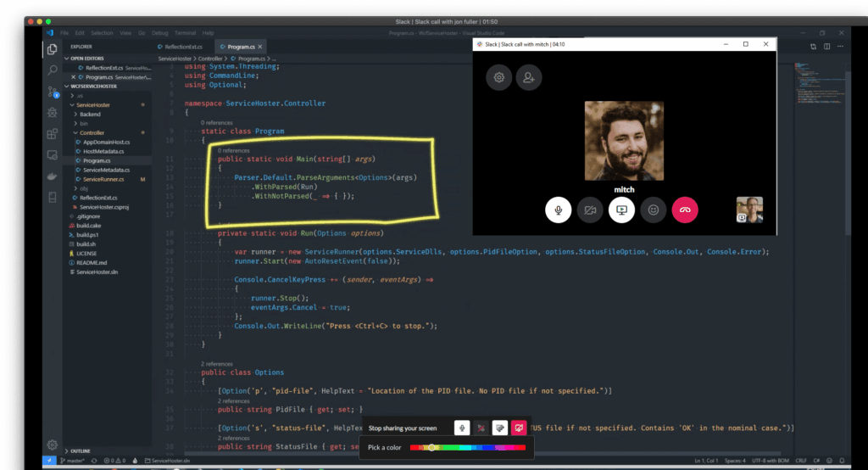Toggle screen sharing button in call window
Image resolution: width=868 pixels, height=470 pixels.
point(621,210)
